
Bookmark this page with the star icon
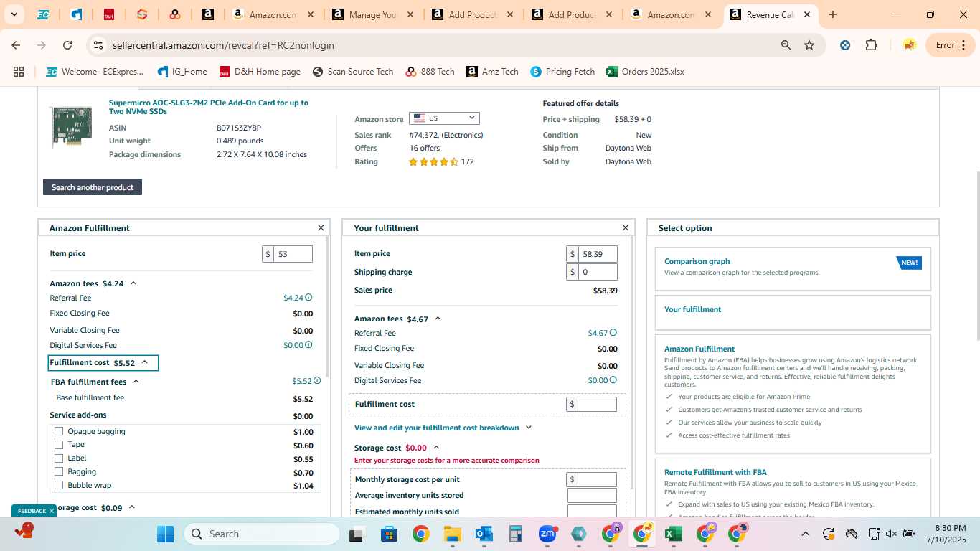coord(809,45)
